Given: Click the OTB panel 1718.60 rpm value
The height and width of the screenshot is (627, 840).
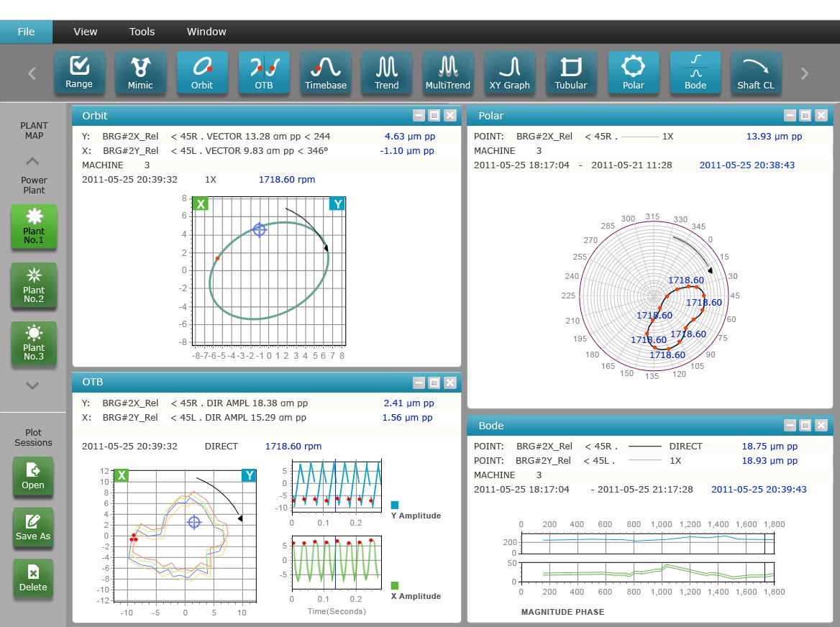Looking at the screenshot, I should click(293, 446).
